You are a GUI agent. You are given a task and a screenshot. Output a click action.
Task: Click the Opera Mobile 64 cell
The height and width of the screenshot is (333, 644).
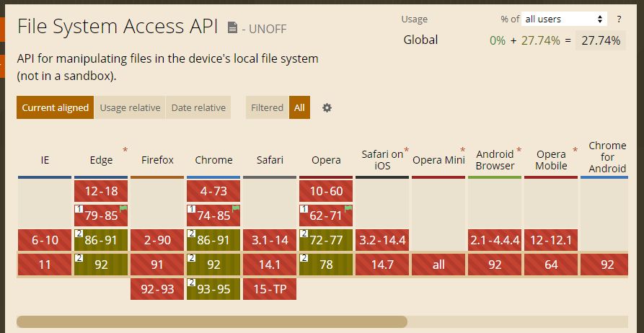pos(551,265)
